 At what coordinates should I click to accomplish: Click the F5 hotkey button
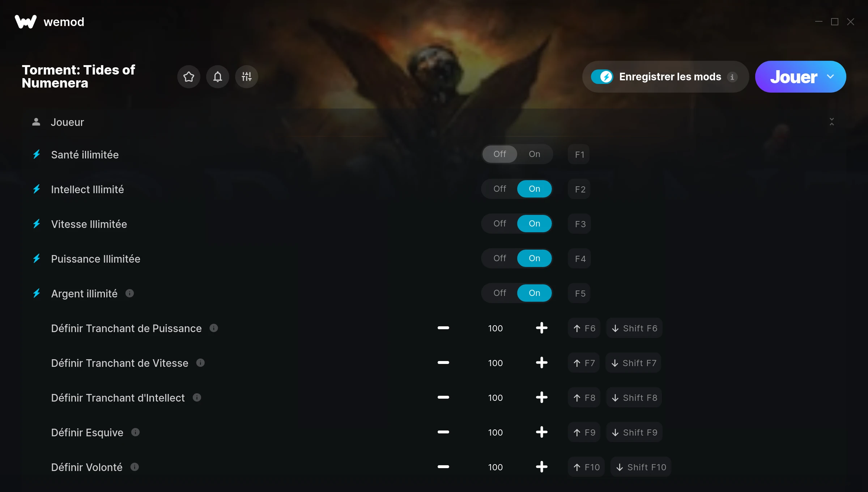click(x=579, y=293)
